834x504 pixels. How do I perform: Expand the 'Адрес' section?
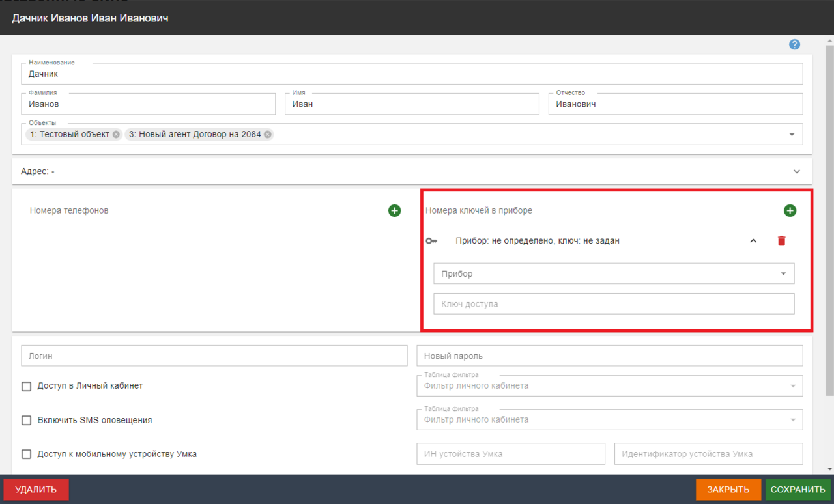click(796, 171)
